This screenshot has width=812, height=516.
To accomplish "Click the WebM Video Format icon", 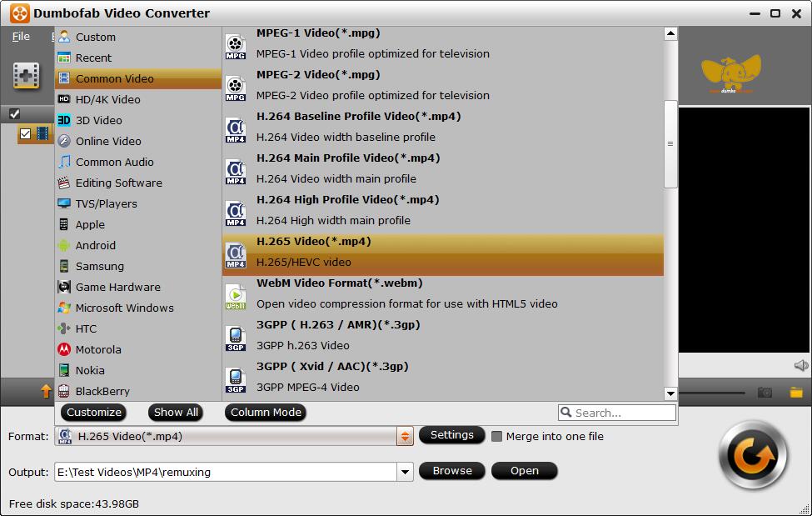I will pyautogui.click(x=236, y=297).
